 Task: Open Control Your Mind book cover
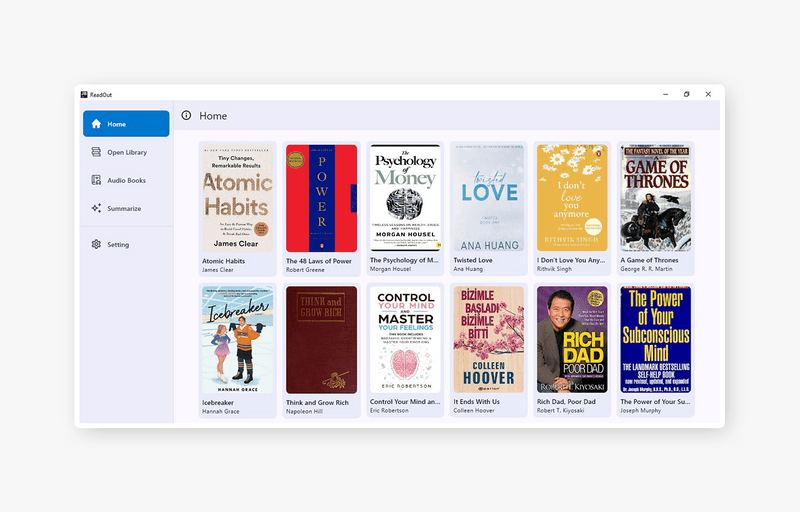pos(405,339)
